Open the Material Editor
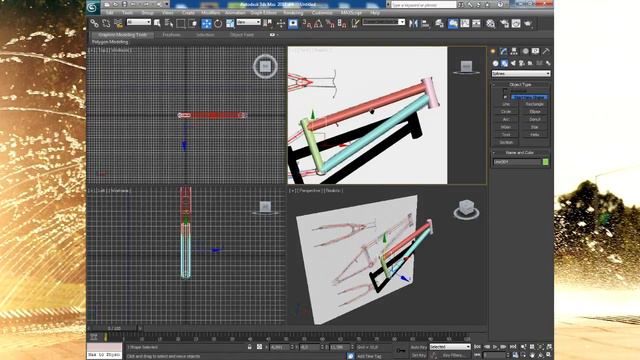This screenshot has width=640, height=360. 491,23
